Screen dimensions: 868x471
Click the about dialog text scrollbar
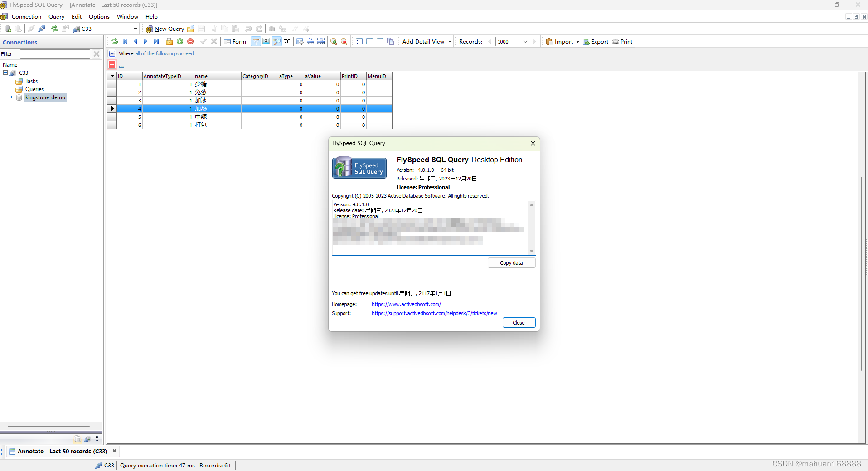[532, 228]
